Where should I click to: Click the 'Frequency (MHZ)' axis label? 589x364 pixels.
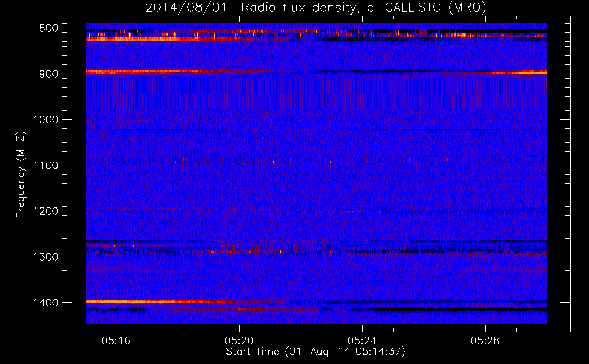(21, 174)
